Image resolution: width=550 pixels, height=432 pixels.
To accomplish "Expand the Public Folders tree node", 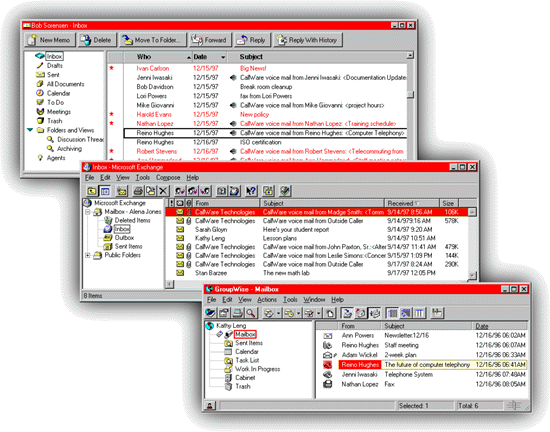I will tap(88, 255).
